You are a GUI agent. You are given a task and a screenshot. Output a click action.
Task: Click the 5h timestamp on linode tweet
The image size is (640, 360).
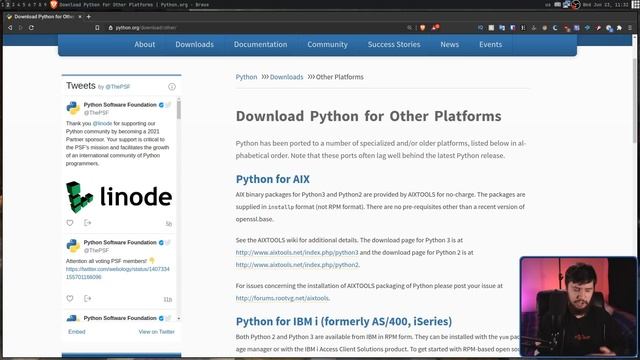tap(169, 224)
